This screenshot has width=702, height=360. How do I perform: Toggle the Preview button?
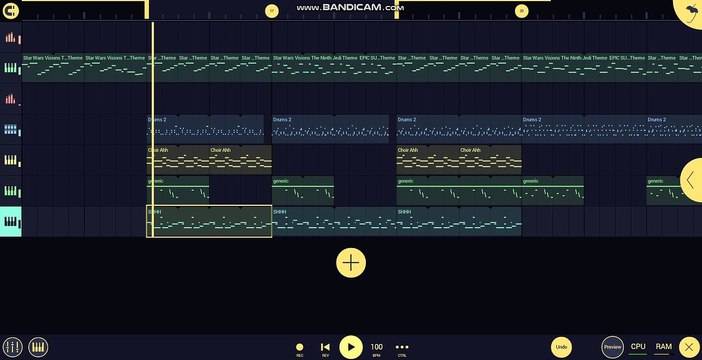pos(612,347)
